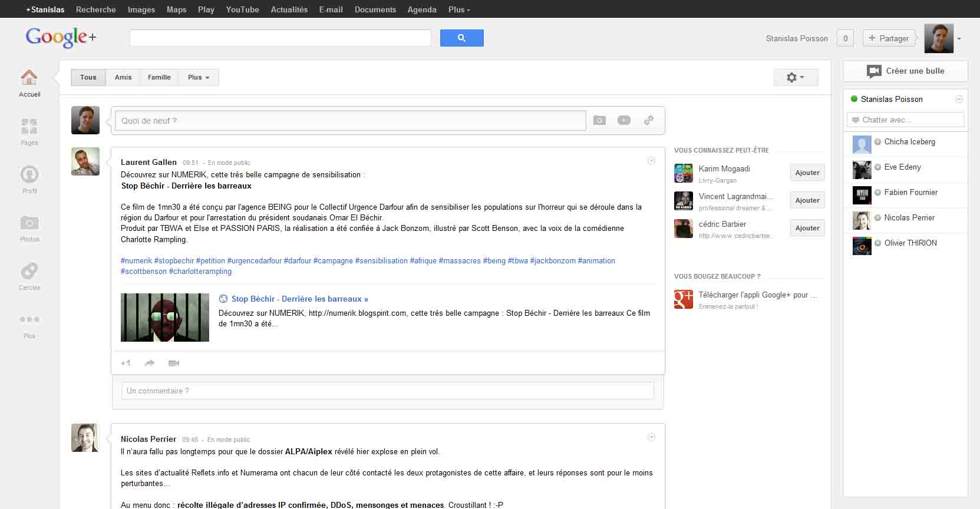Open options arrow on Nicolas Perrier's post
Screen dimensions: 980x509
pyautogui.click(x=651, y=437)
